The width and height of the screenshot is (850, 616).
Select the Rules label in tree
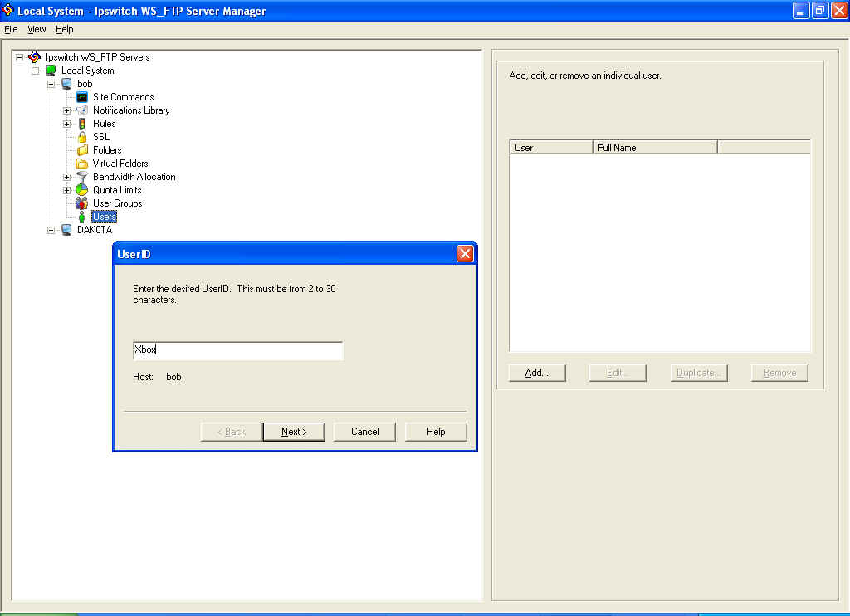(104, 124)
